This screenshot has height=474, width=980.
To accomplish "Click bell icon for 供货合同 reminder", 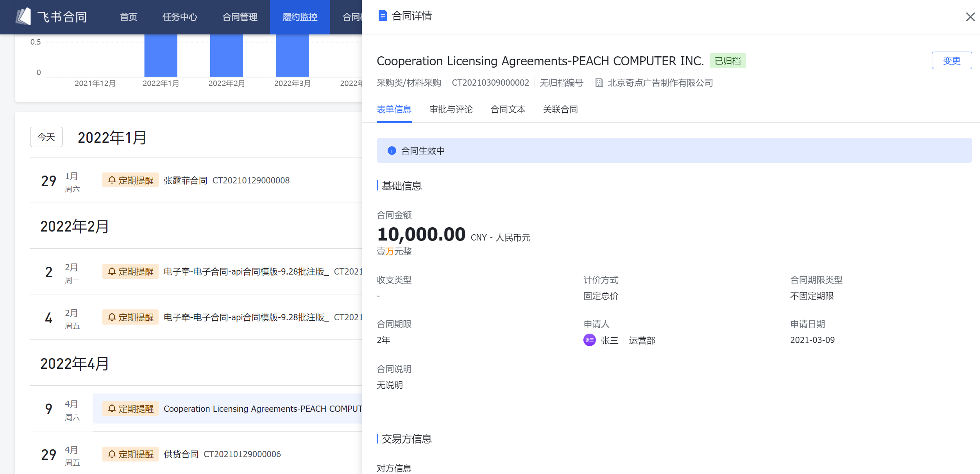I will pyautogui.click(x=112, y=454).
